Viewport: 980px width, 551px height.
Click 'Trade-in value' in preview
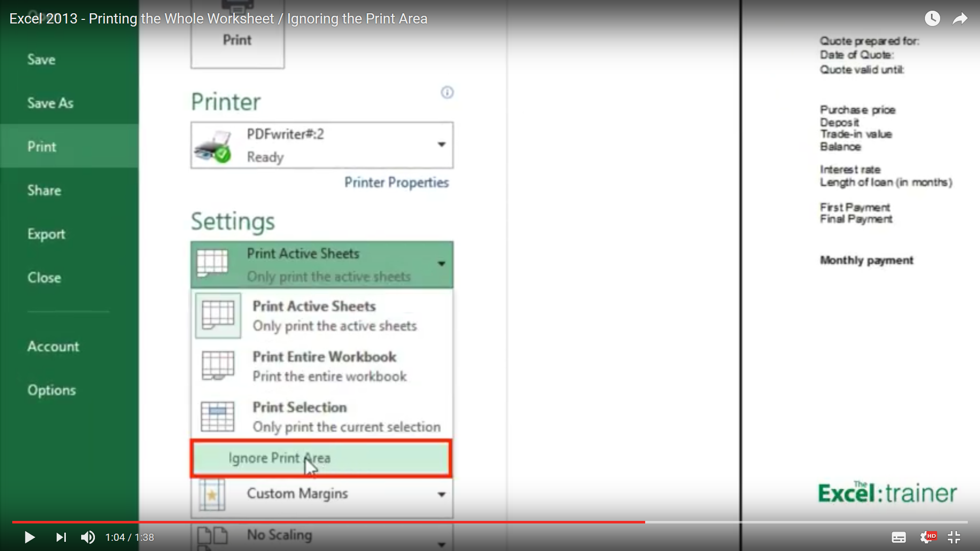pyautogui.click(x=856, y=134)
